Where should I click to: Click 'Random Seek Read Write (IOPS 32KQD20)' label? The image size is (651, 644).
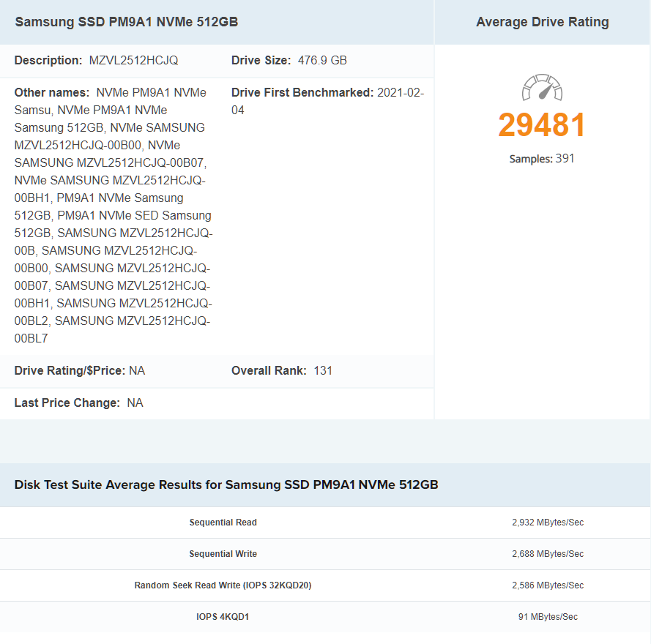click(223, 585)
